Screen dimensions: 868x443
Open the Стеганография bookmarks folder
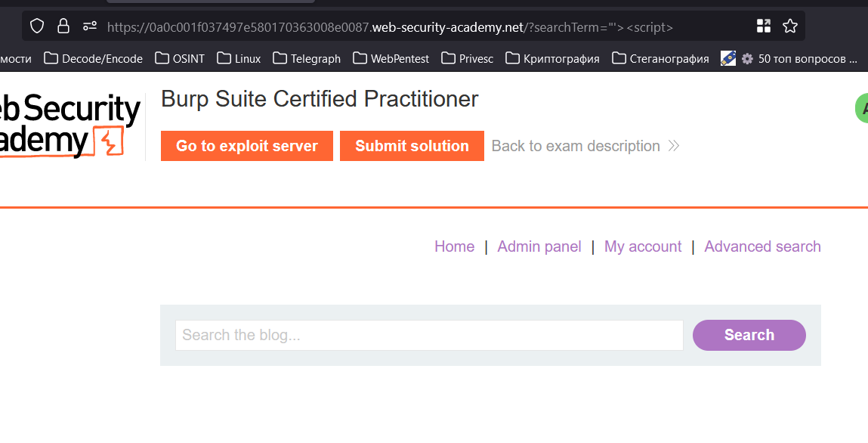[x=660, y=58]
